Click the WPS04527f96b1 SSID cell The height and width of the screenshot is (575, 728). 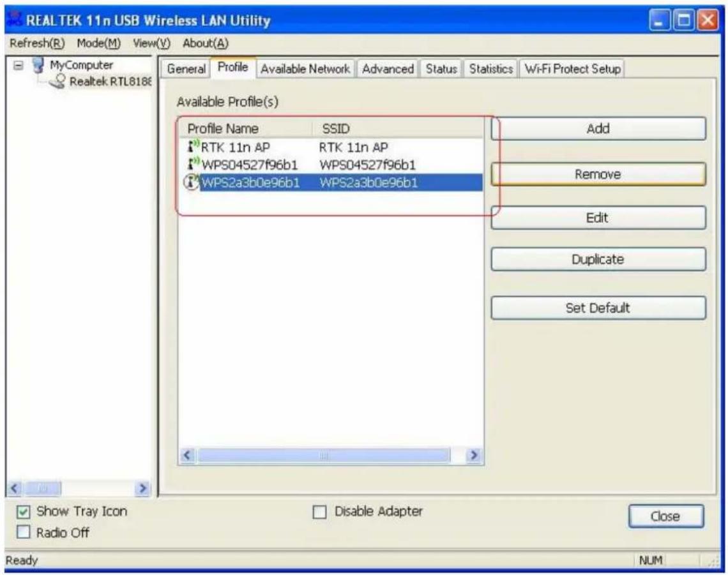tap(367, 165)
